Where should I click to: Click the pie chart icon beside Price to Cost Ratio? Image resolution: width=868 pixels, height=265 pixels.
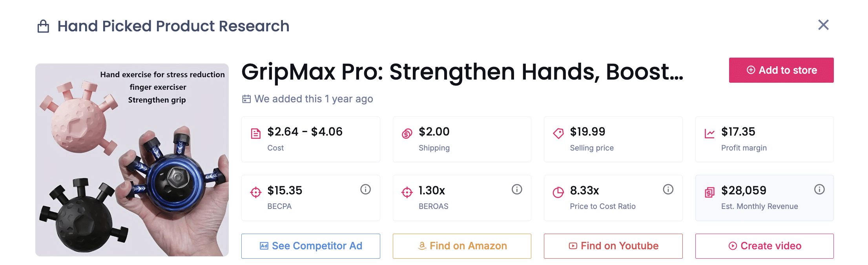click(x=558, y=192)
